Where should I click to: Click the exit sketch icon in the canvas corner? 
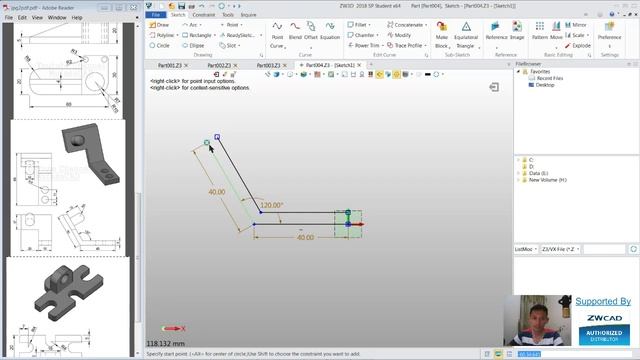[x=494, y=87]
